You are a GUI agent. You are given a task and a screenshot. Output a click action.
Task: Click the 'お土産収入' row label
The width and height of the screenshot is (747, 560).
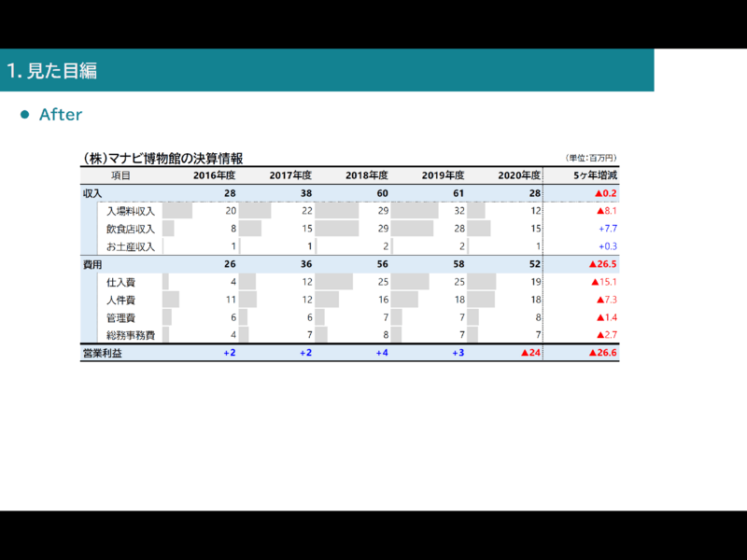point(131,246)
